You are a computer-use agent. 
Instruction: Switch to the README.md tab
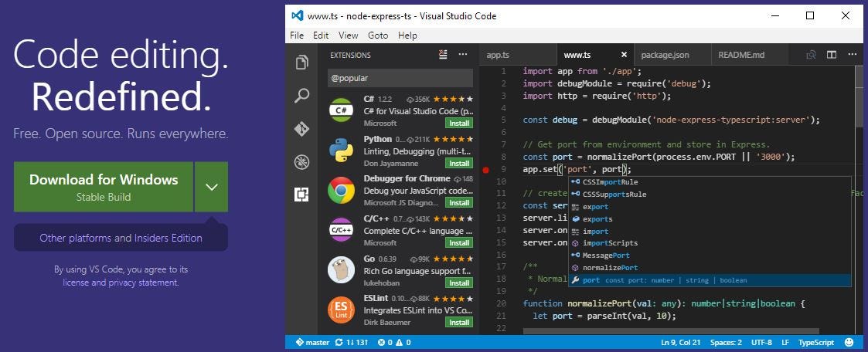749,55
